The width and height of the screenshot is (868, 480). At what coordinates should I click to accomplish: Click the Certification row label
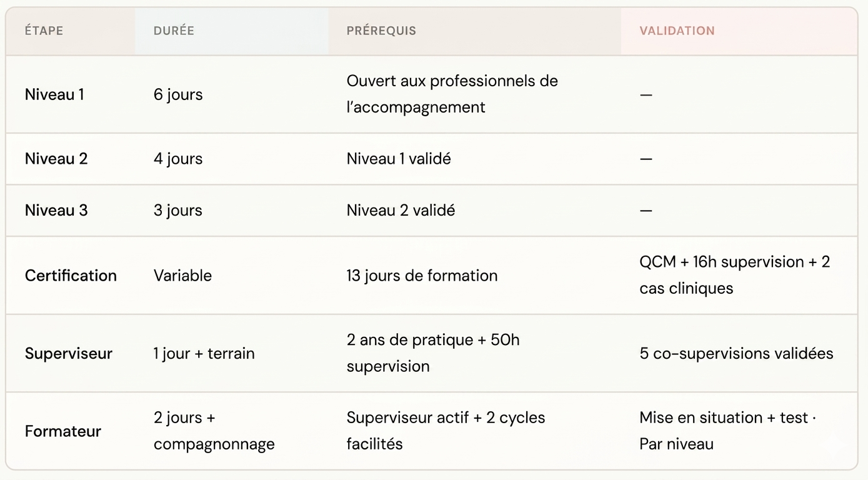71,276
